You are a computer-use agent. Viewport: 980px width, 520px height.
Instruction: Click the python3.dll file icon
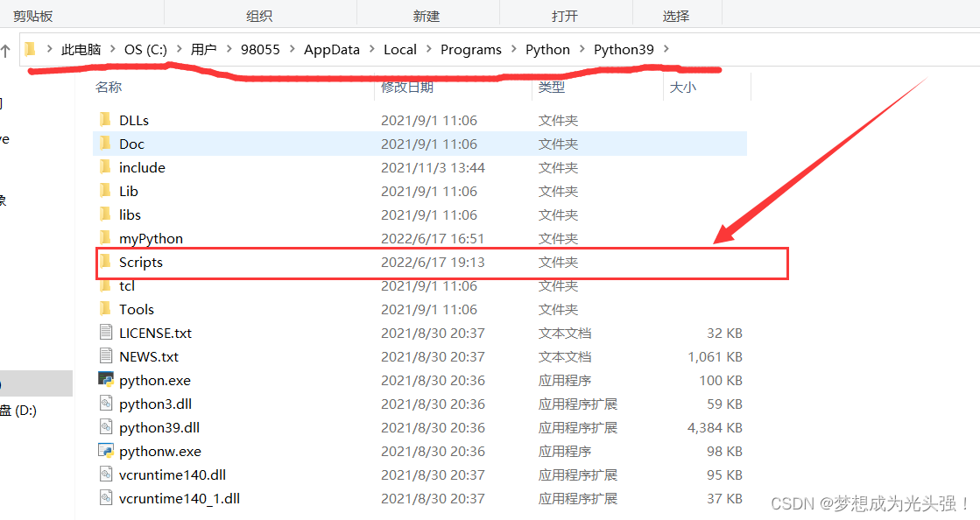click(106, 403)
